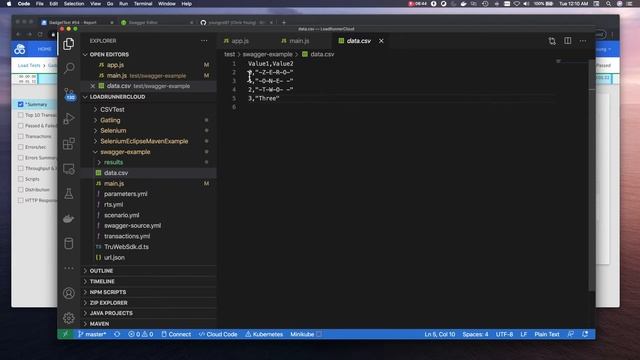Close data.csv in Open Editors list
This screenshot has width=640, height=360.
(93, 86)
